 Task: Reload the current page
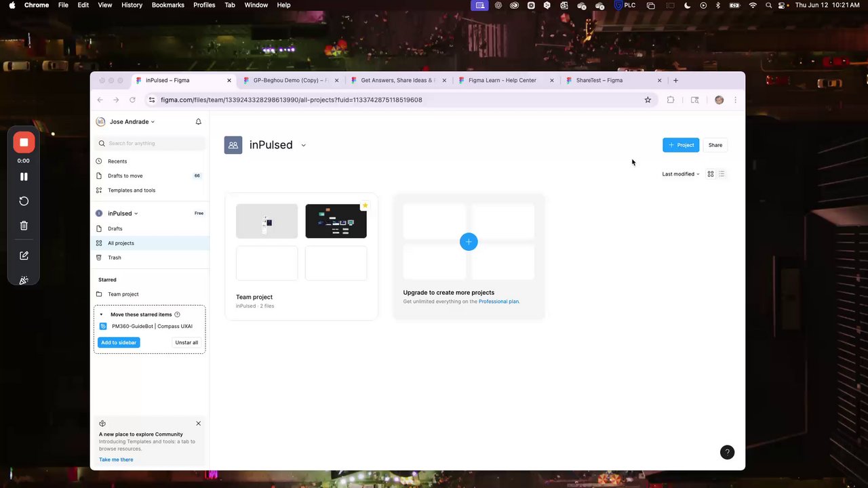pos(132,100)
